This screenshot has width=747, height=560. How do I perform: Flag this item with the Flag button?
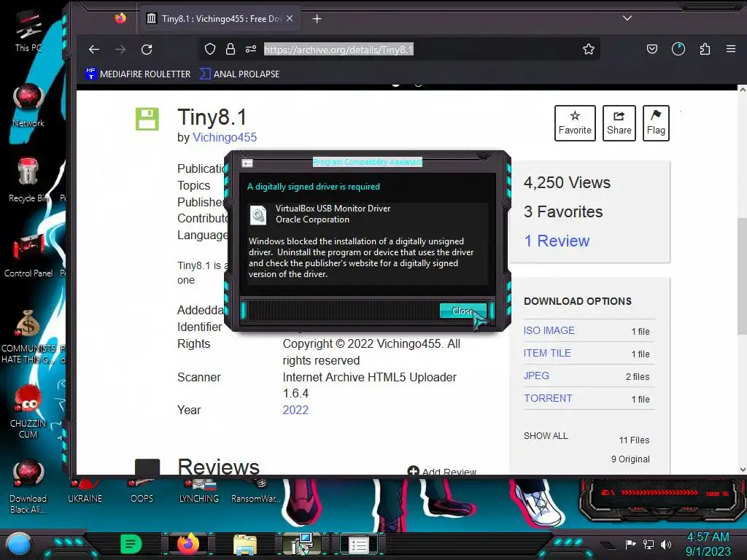pos(656,122)
